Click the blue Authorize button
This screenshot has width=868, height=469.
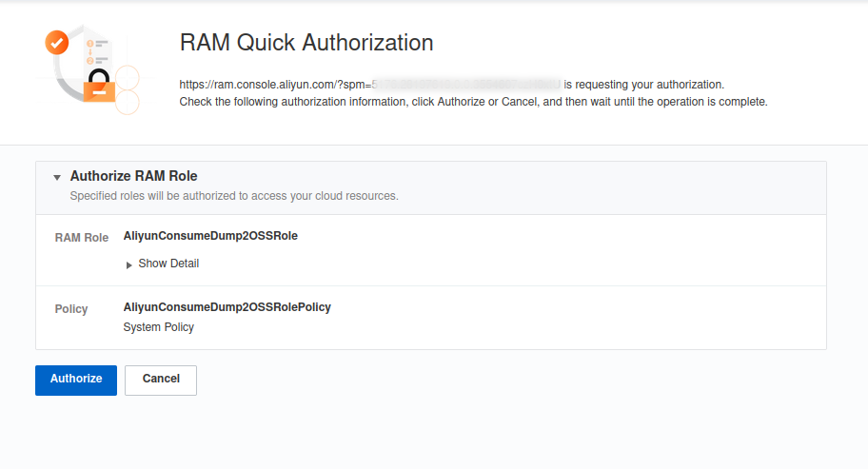pyautogui.click(x=76, y=380)
